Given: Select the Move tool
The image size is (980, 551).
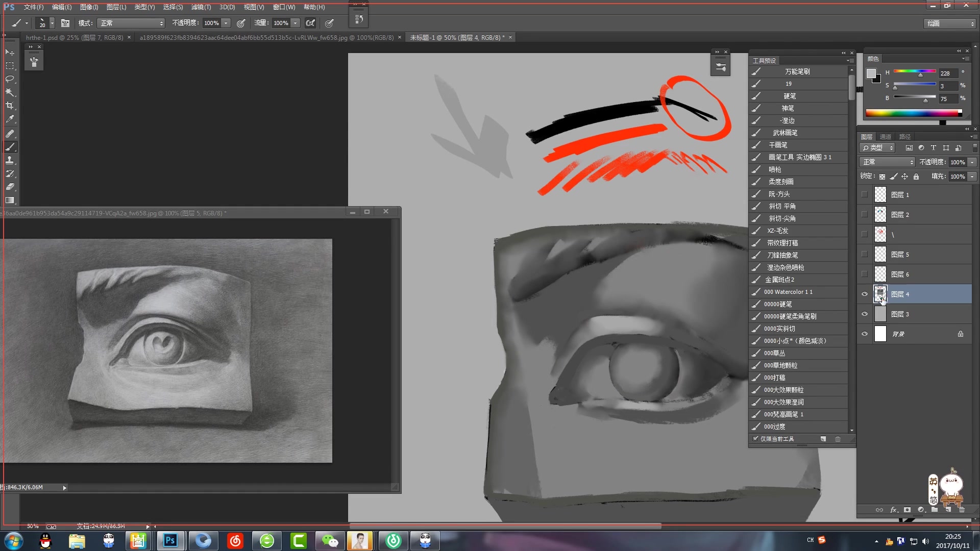Looking at the screenshot, I should tap(10, 53).
